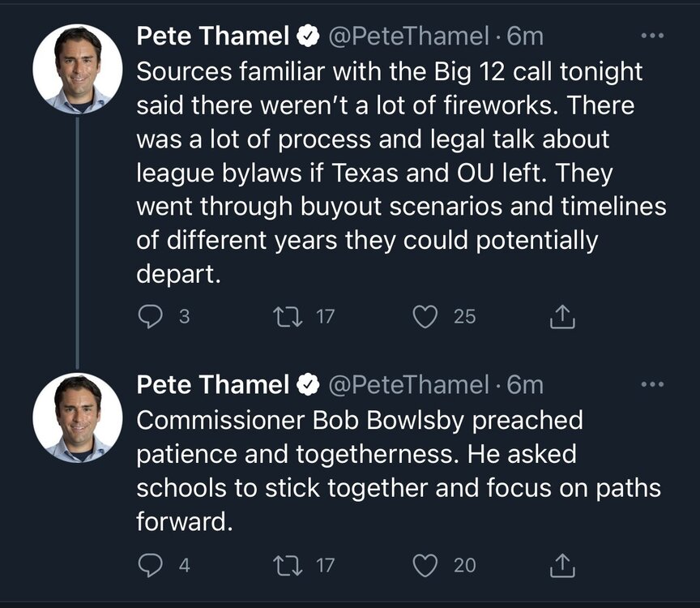
Task: Reply to the Bob Bowlsby tweet
Action: [x=151, y=564]
